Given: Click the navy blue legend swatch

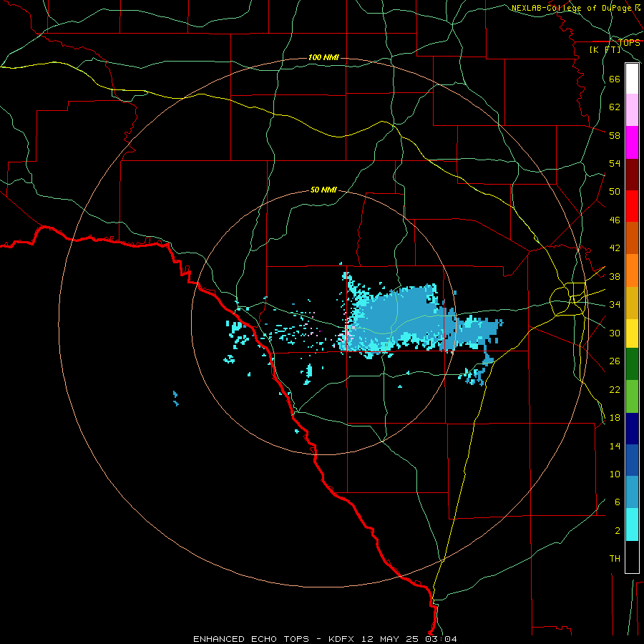Looking at the screenshot, I should point(632,429).
